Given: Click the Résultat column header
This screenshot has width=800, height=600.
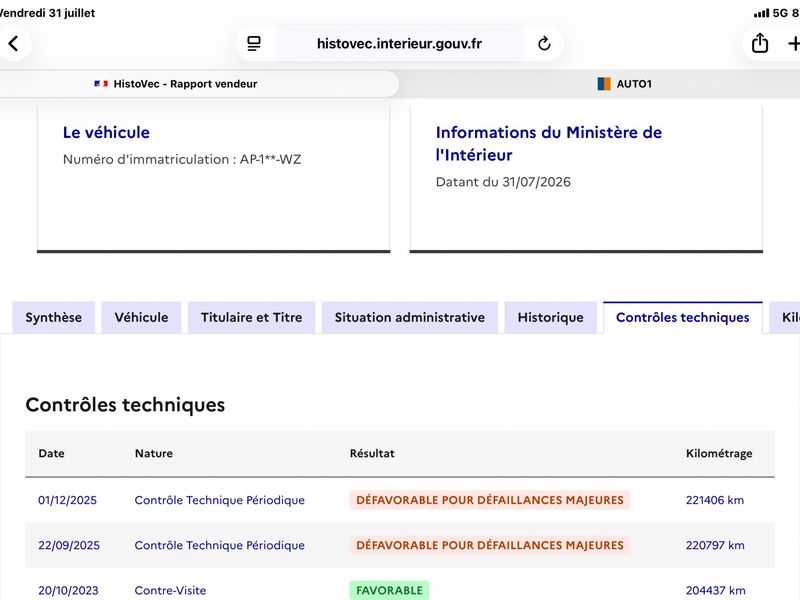Looking at the screenshot, I should (x=372, y=453).
